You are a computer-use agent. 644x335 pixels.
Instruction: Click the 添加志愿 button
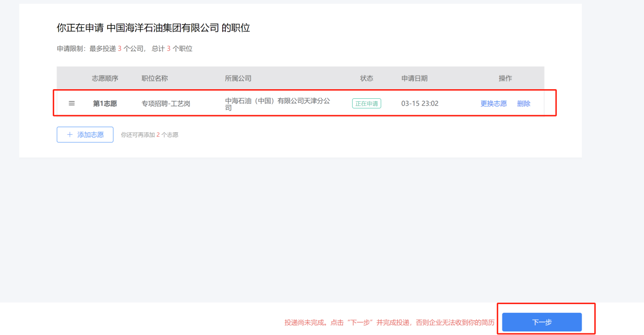(85, 135)
